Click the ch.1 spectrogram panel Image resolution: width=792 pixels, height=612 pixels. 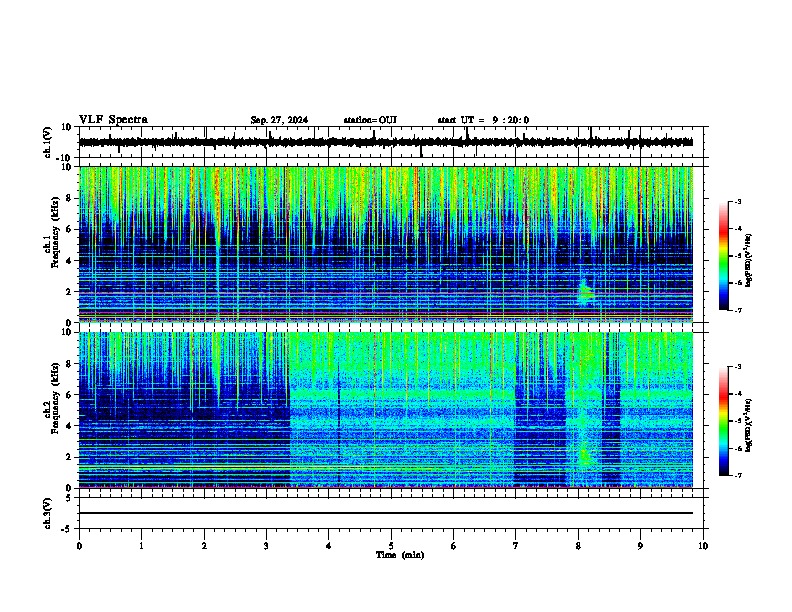[386, 244]
